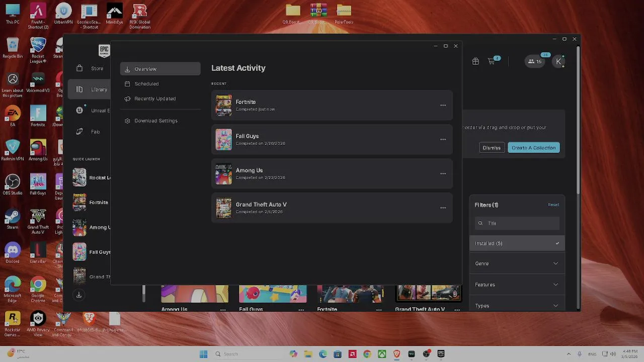Open the UrbanVPN desktop icon
The width and height of the screenshot is (644, 362).
[63, 14]
